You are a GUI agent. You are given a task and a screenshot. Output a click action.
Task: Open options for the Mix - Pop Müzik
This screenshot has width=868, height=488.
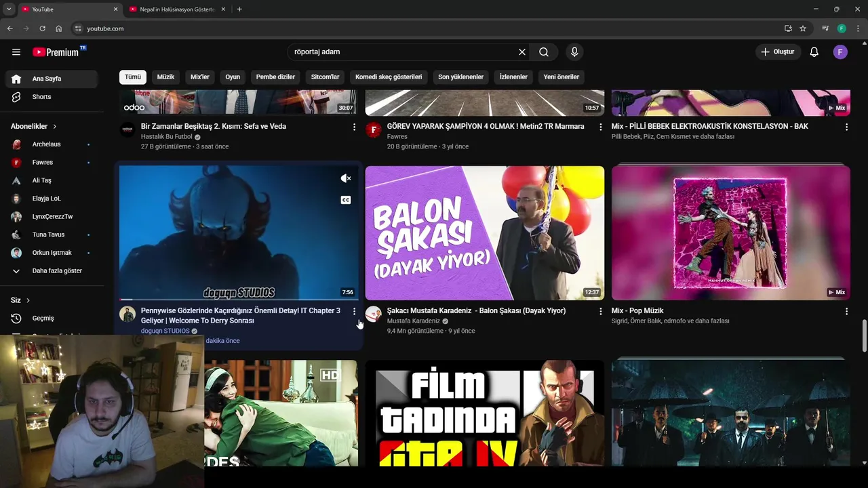point(846,311)
